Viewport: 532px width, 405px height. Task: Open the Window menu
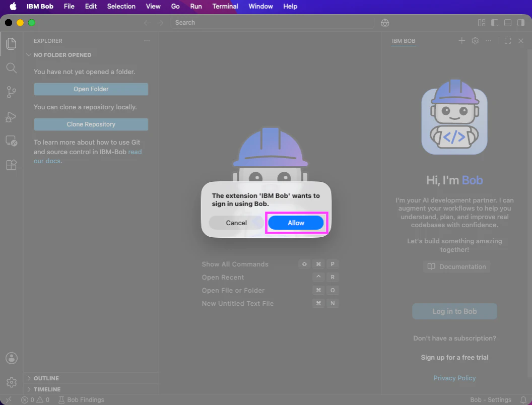[260, 7]
